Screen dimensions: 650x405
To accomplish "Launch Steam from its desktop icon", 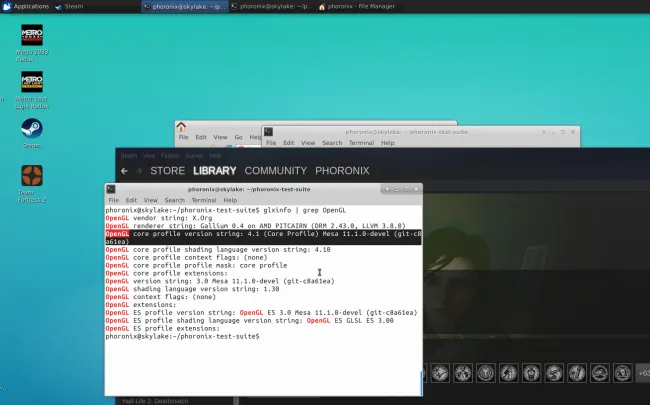I will (x=32, y=133).
